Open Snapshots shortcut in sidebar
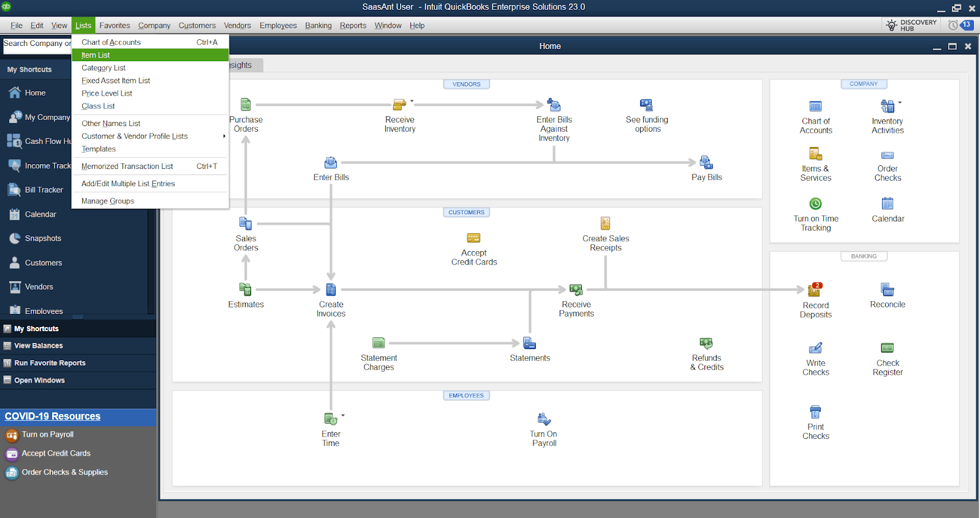This screenshot has height=518, width=980. pos(43,239)
